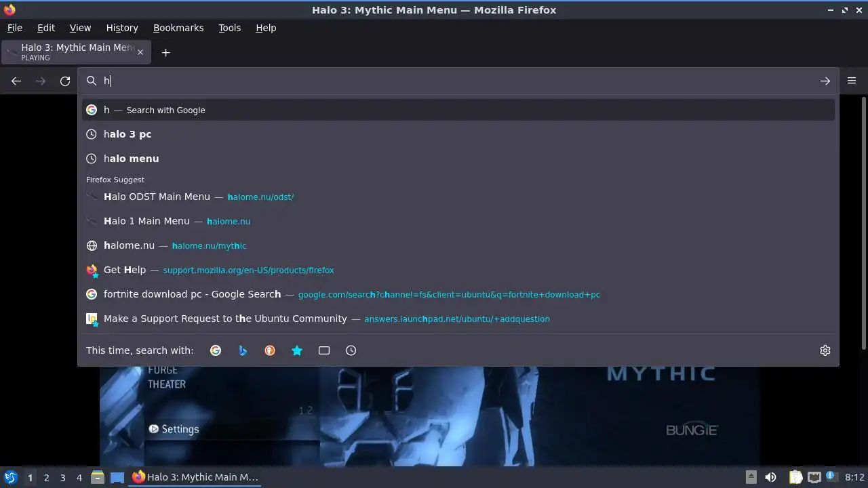Click the update notification tray icon

click(x=832, y=477)
